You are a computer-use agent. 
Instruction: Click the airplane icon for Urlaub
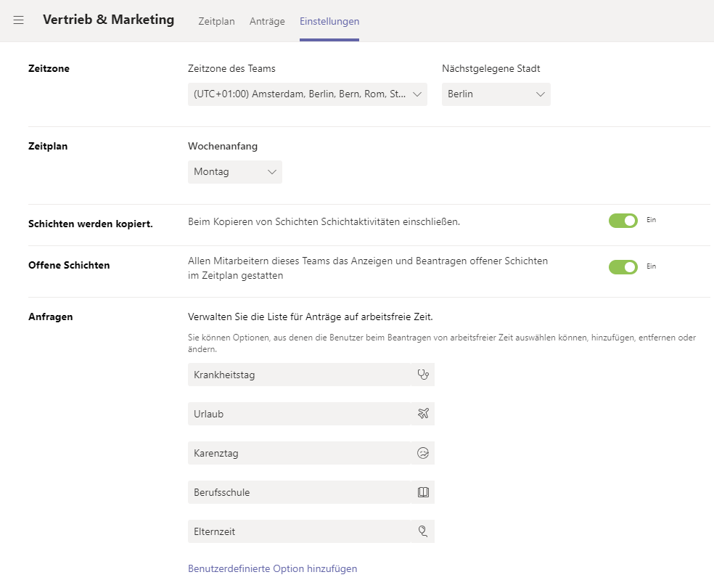click(423, 414)
